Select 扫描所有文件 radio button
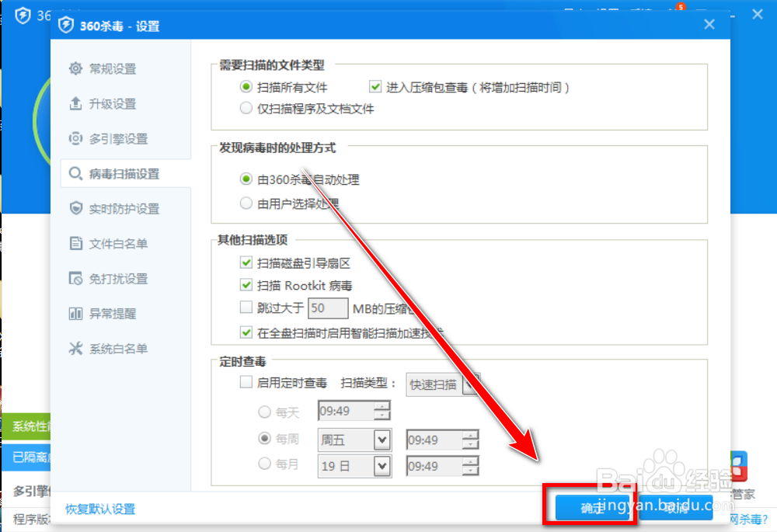The image size is (777, 532). pyautogui.click(x=246, y=87)
